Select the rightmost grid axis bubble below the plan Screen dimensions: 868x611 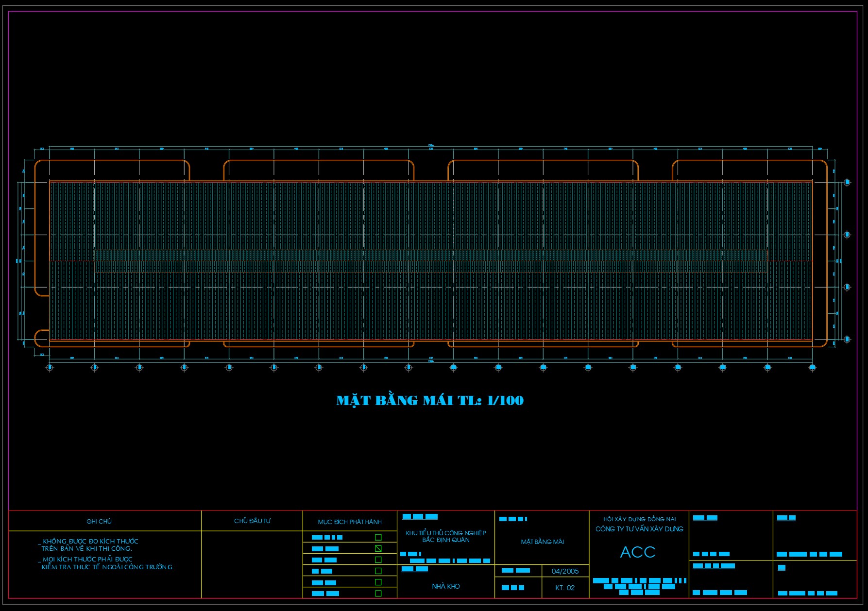pyautogui.click(x=813, y=368)
